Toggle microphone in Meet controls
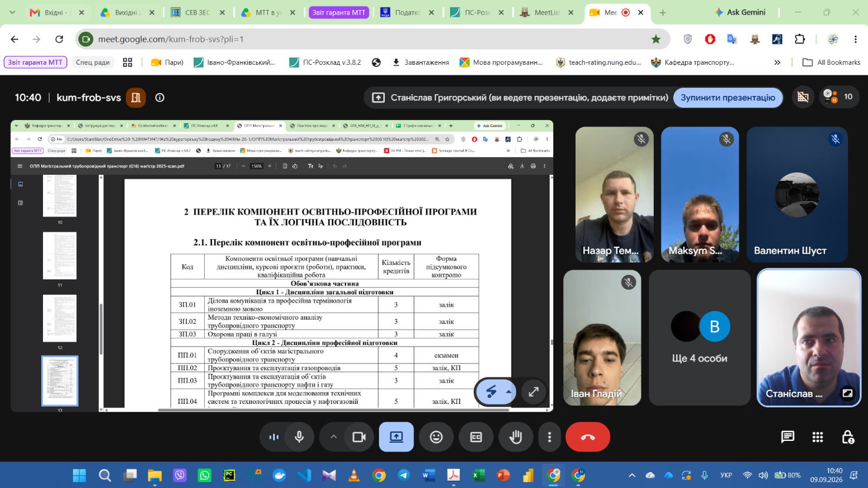Image resolution: width=868 pixels, height=488 pixels. click(x=300, y=437)
